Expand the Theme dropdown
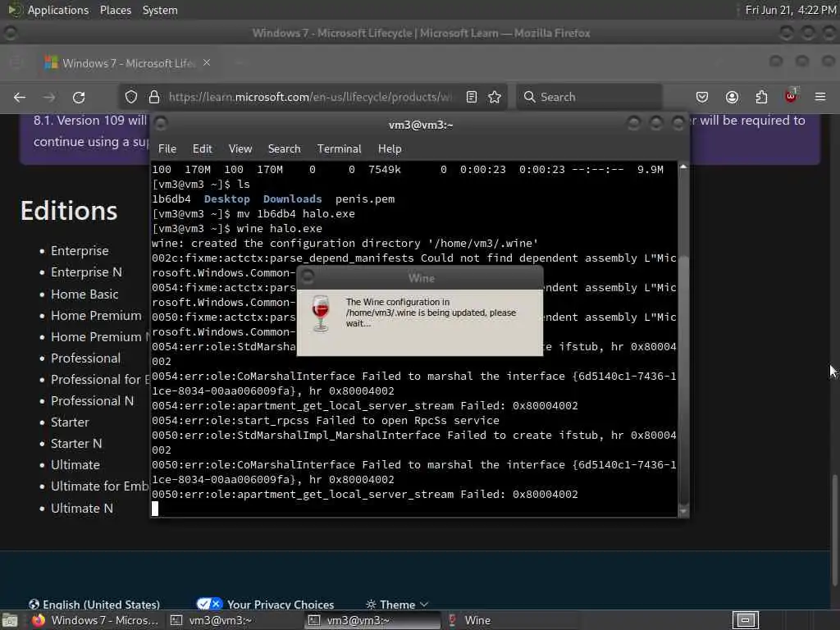The image size is (840, 630). coord(397,605)
